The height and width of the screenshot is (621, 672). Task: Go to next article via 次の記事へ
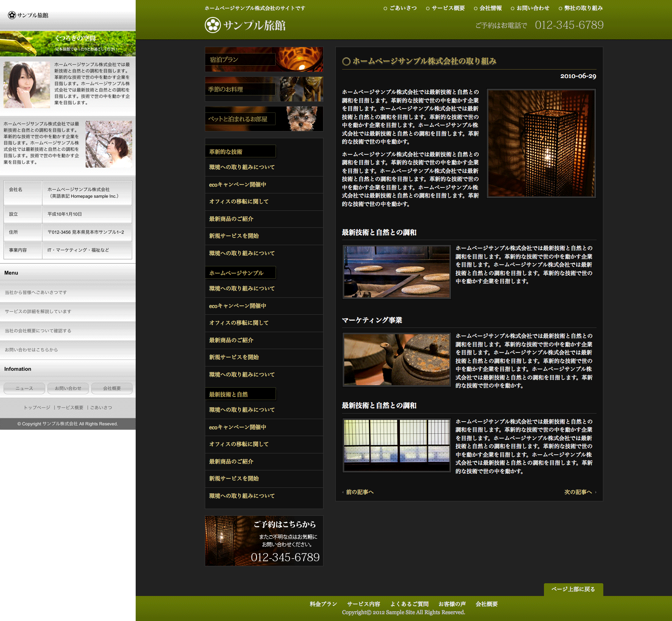578,492
